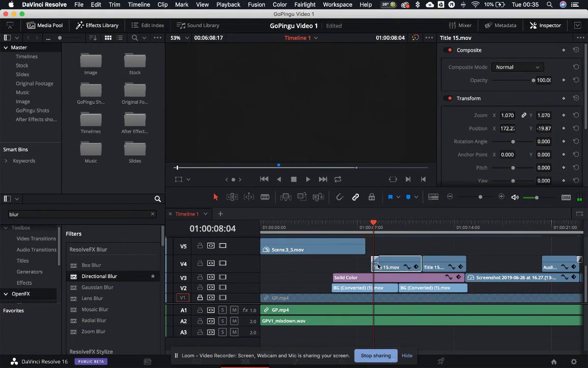Click the Overwrite Clip icon
Image resolution: width=588 pixels, height=368 pixels.
(x=302, y=197)
